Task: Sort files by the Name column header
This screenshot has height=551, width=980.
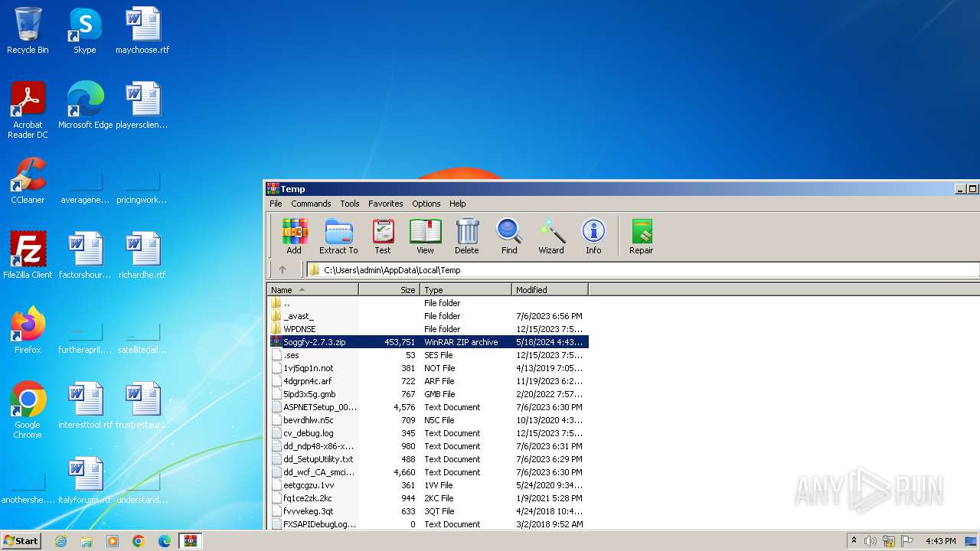Action: (312, 290)
